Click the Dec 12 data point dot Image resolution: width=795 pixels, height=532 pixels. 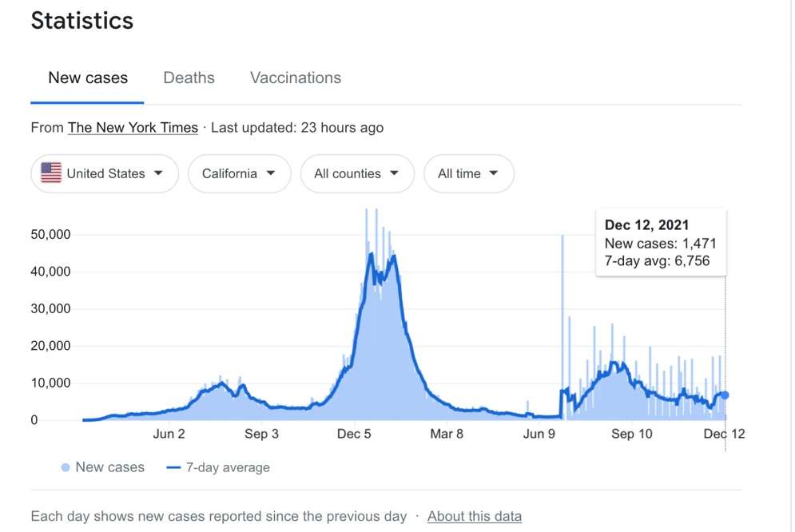pos(725,395)
